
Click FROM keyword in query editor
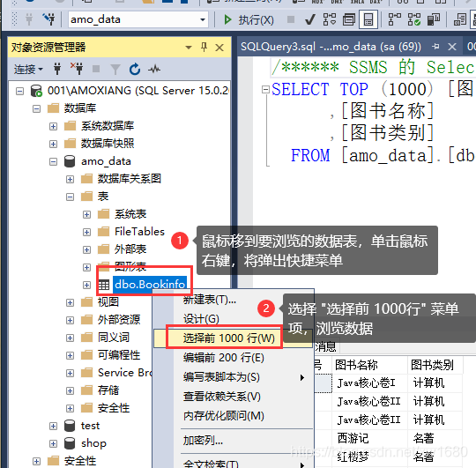[310, 156]
